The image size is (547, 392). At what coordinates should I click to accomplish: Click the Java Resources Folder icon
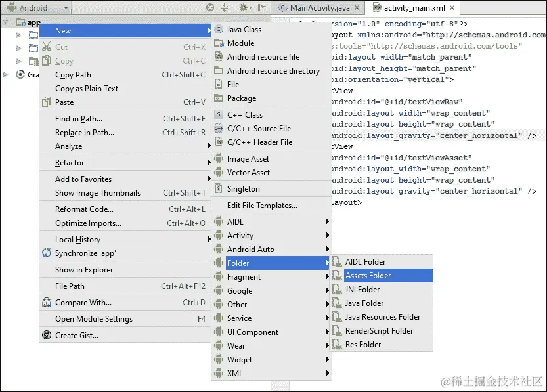(337, 316)
